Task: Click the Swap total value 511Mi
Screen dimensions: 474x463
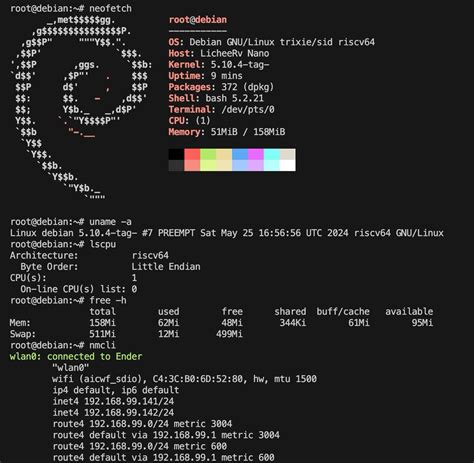Action: click(x=102, y=334)
